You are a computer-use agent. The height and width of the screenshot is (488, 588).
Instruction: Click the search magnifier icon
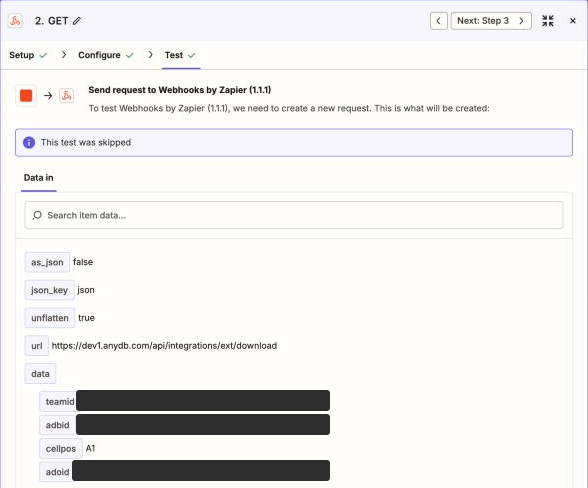[x=37, y=215]
